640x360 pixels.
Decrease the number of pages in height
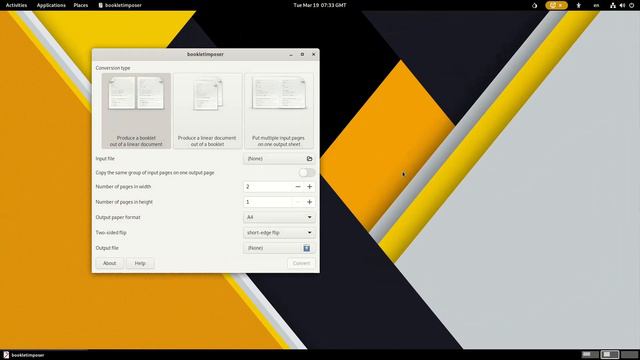click(x=298, y=202)
